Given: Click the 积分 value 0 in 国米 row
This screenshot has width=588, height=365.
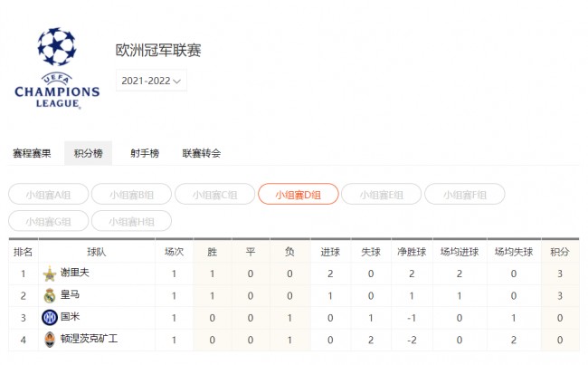Looking at the screenshot, I should click(560, 318).
